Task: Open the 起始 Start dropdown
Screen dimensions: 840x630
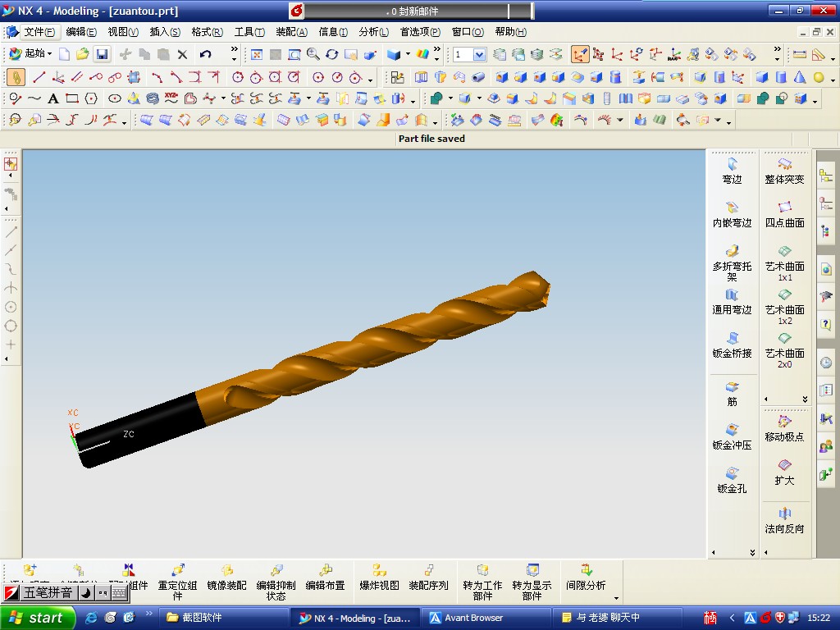Action: [x=31, y=53]
